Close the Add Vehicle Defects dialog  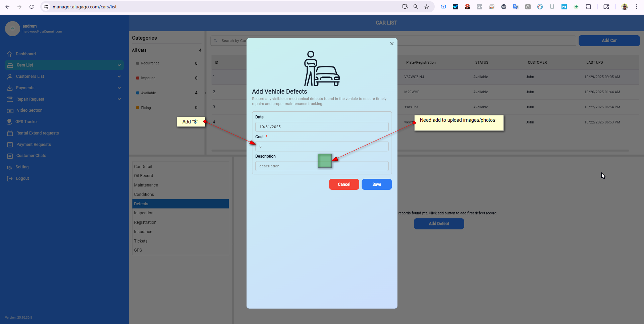pyautogui.click(x=392, y=44)
